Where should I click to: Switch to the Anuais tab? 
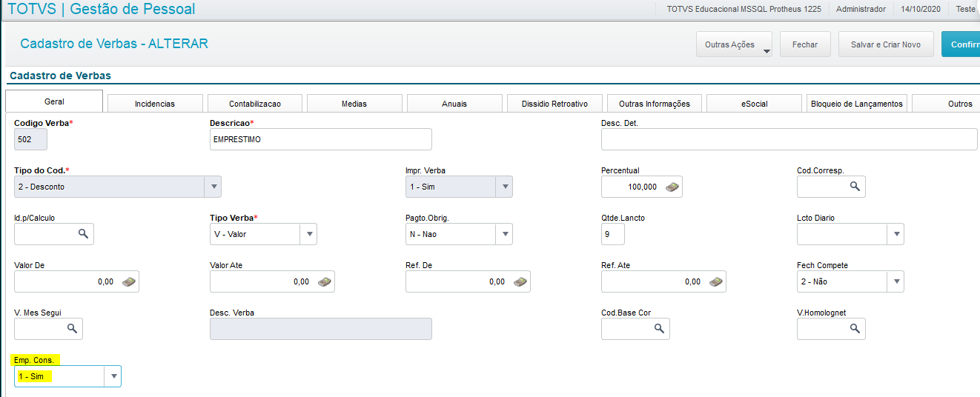coord(454,104)
